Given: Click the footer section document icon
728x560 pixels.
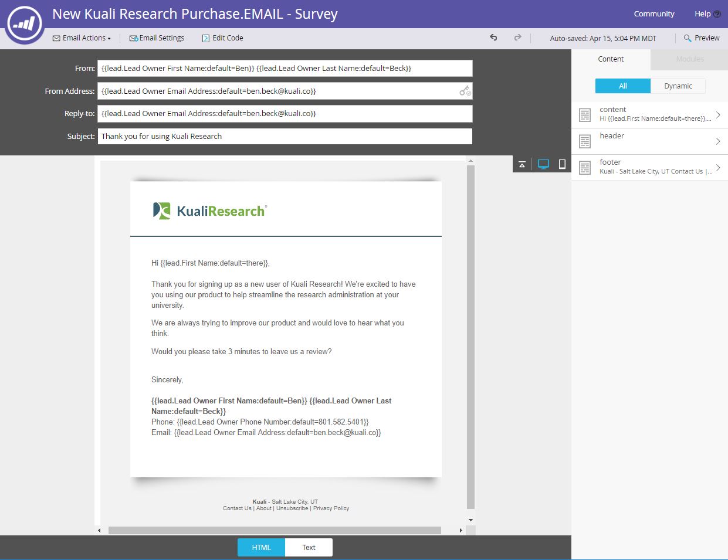Looking at the screenshot, I should [x=585, y=168].
